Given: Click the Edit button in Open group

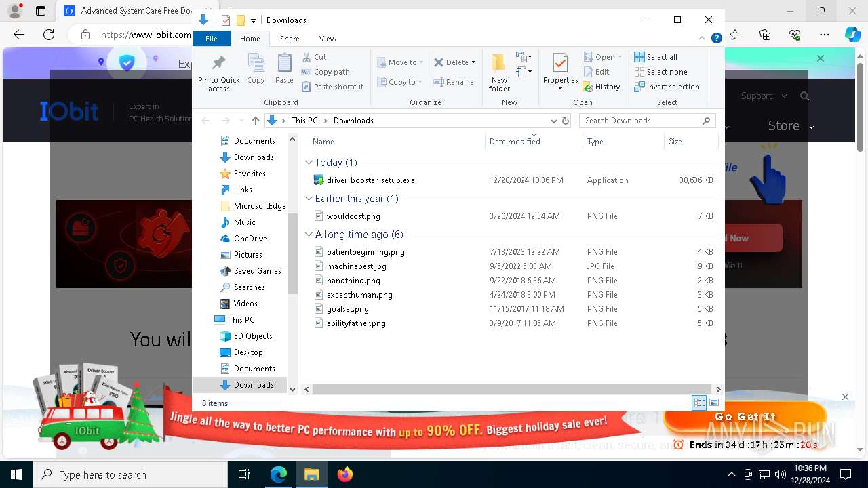Looking at the screenshot, I should point(597,72).
